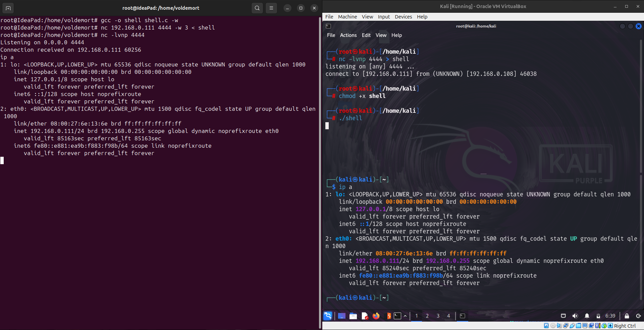Image resolution: width=644 pixels, height=330 pixels.
Task: Click 'nc -lvnp 4444 > shell' command in Kali
Action: [x=374, y=59]
